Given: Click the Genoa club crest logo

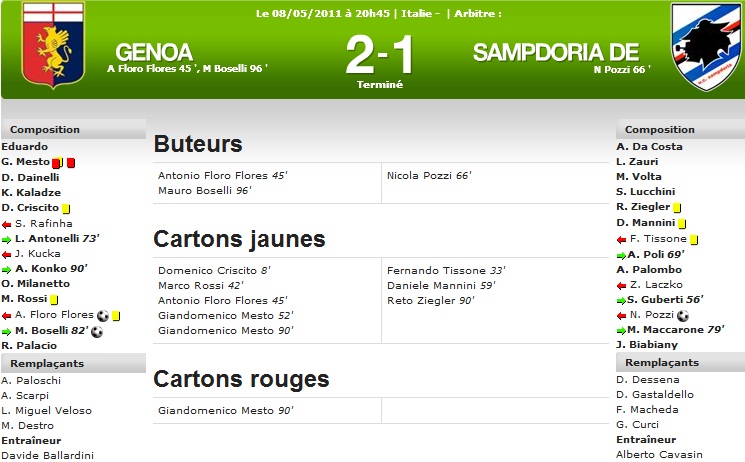Looking at the screenshot, I should [53, 46].
